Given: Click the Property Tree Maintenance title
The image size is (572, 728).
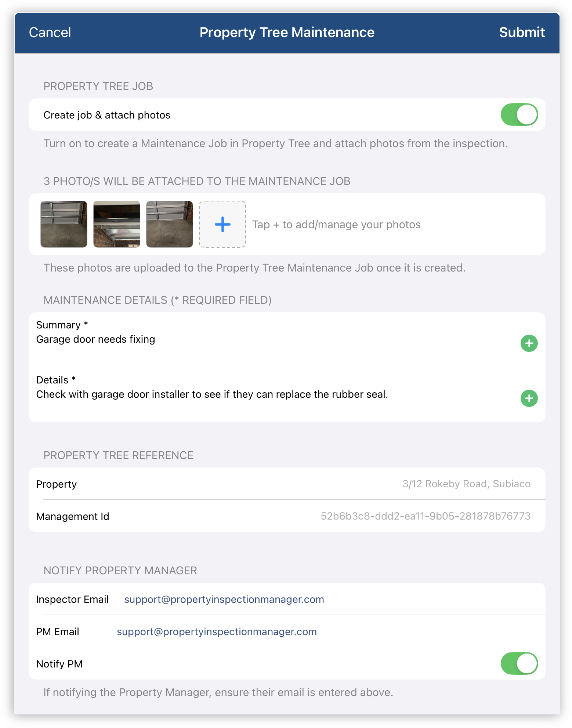Looking at the screenshot, I should click(x=287, y=32).
